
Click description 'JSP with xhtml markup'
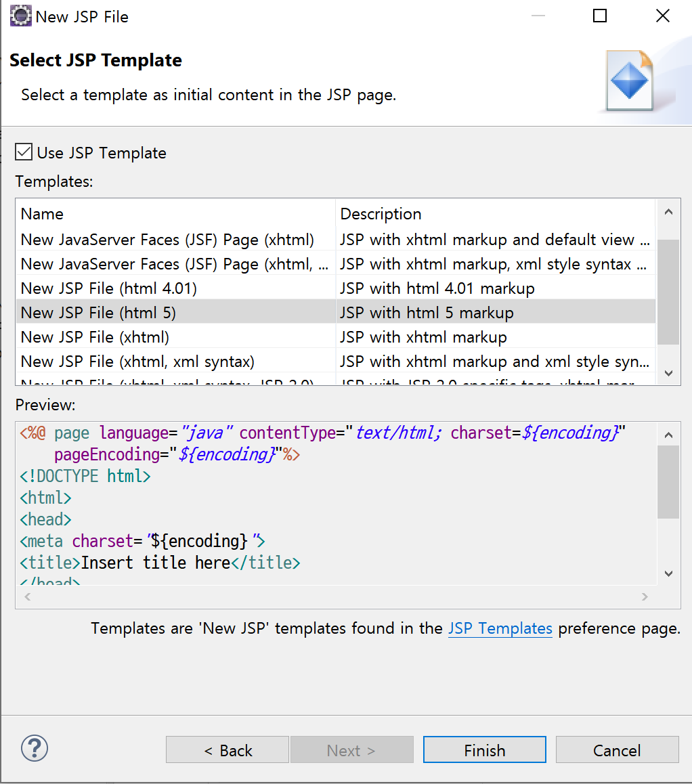coord(423,338)
